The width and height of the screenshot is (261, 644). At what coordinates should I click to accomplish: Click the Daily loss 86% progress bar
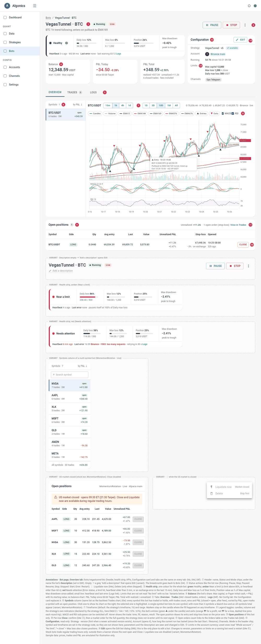[89, 297]
